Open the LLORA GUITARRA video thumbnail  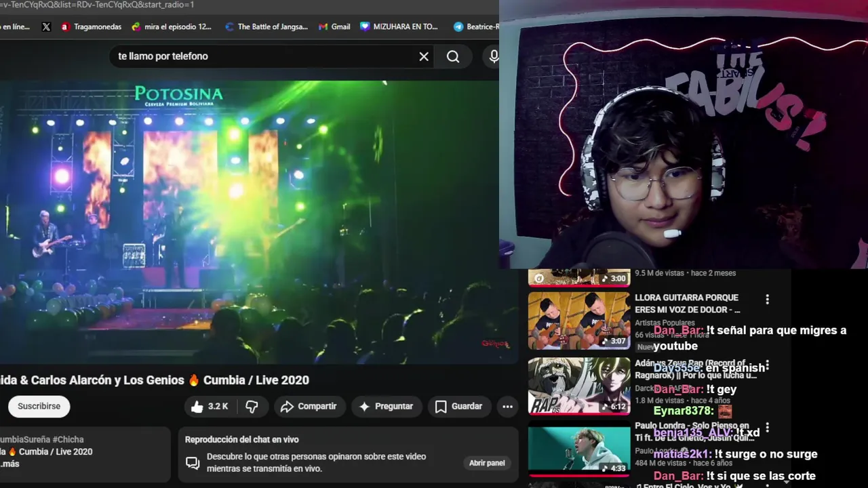pos(579,321)
